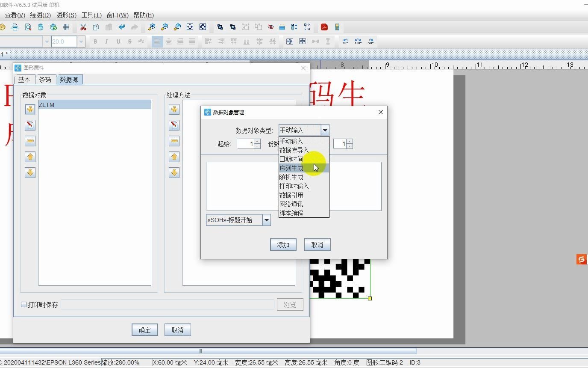This screenshot has width=588, height=368.
Task: Click the red eye visibility icon
Action: (x=270, y=27)
